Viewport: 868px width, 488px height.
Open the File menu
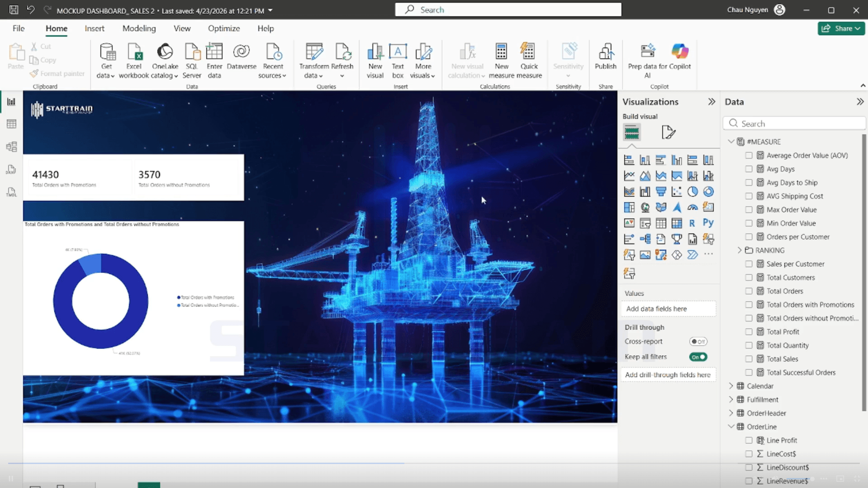pyautogui.click(x=19, y=28)
